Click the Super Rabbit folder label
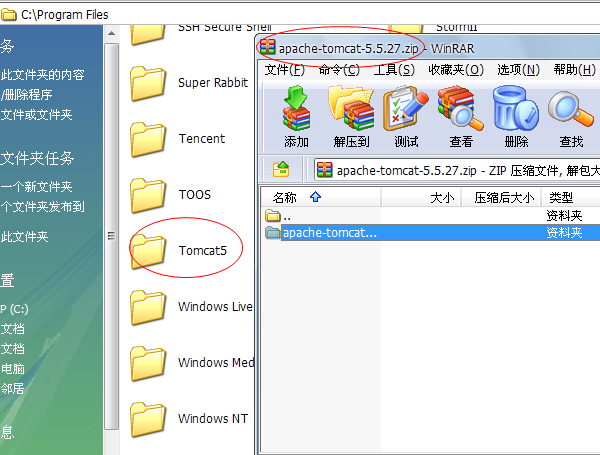This screenshot has height=455, width=600. point(213,83)
